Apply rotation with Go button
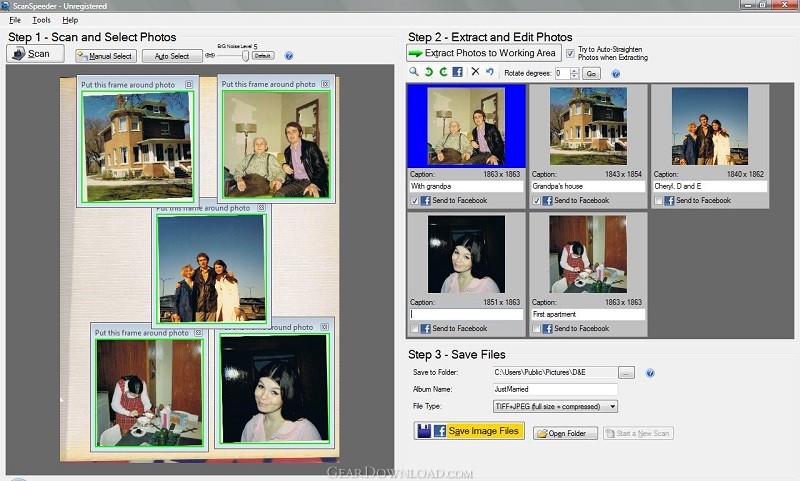This screenshot has width=800, height=481. (x=591, y=74)
